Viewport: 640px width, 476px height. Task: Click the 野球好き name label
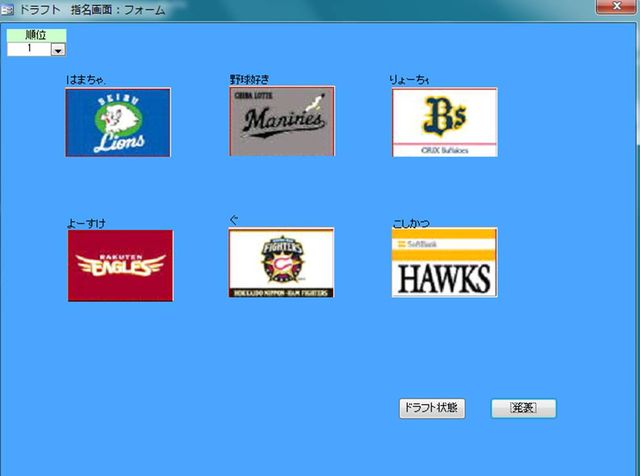coord(250,78)
